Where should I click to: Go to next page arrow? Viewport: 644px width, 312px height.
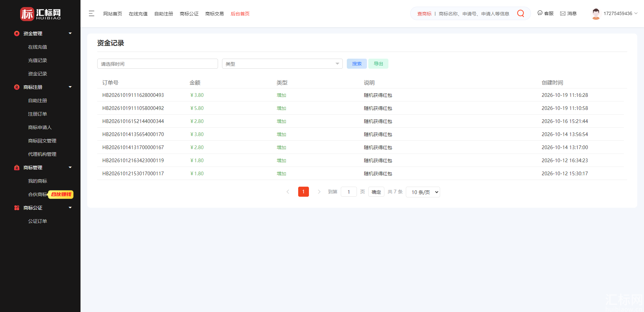click(319, 192)
